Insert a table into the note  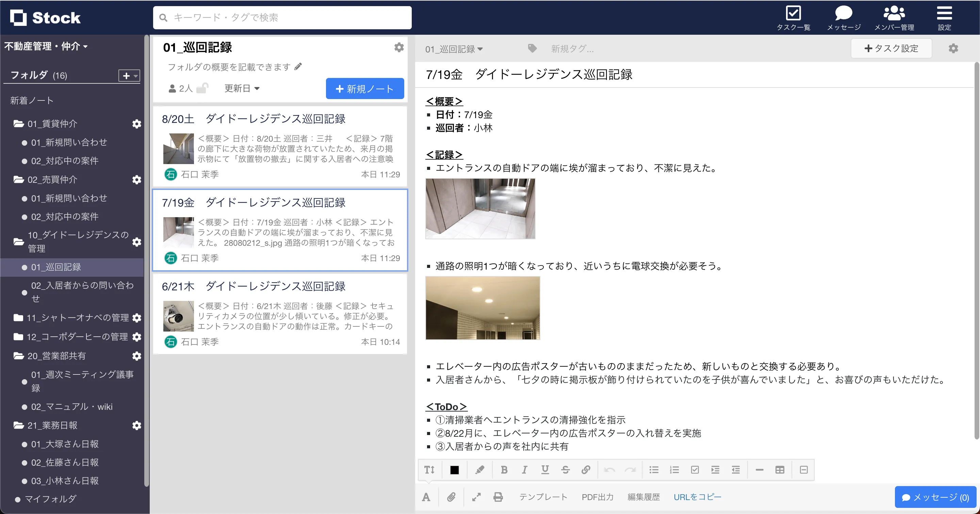(x=780, y=469)
